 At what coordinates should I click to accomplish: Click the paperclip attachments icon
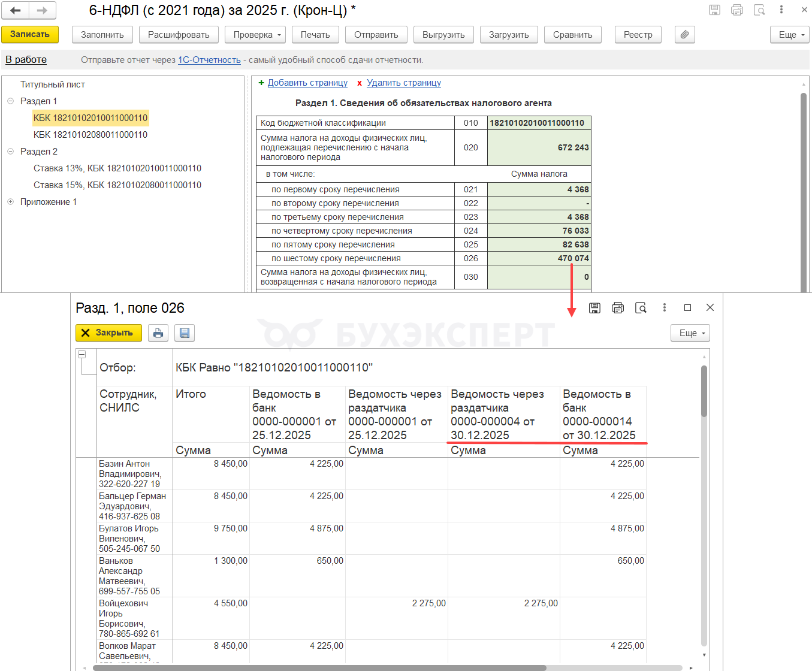pos(684,35)
